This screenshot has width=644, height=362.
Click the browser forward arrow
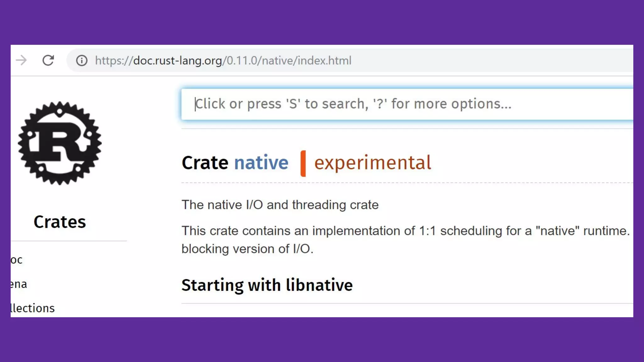(21, 60)
